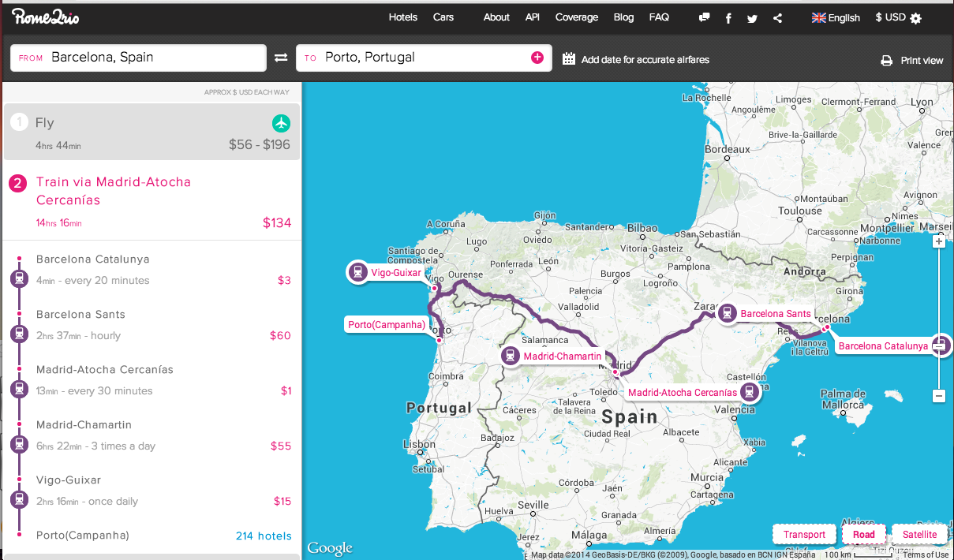Open the feedback chat icon in header
Screen dimensions: 954x560
[705, 18]
